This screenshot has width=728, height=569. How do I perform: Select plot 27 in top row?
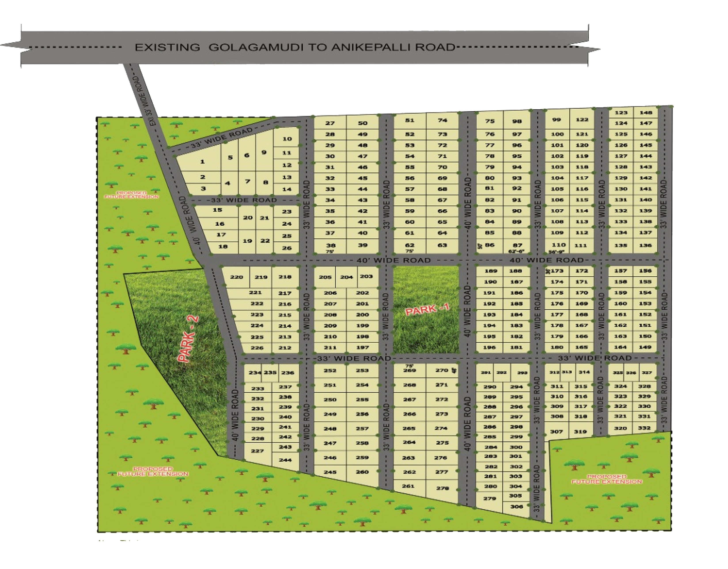[330, 123]
